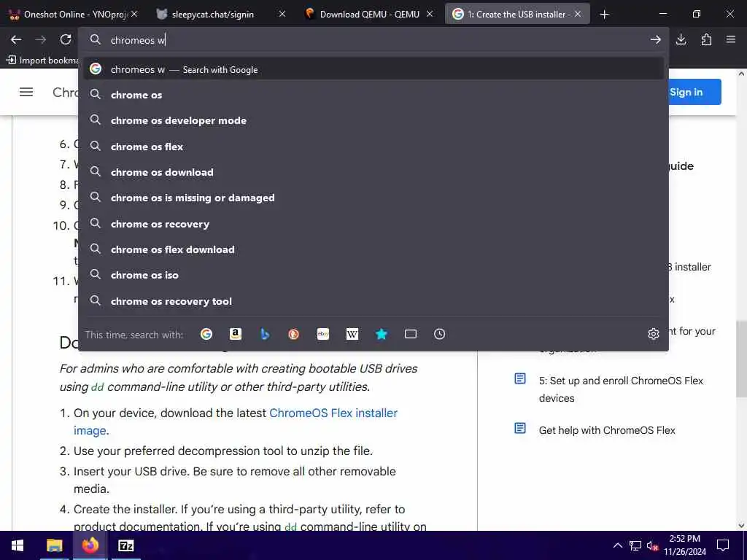The width and height of the screenshot is (747, 560).
Task: Open the muted volume tray icon
Action: coord(652,545)
